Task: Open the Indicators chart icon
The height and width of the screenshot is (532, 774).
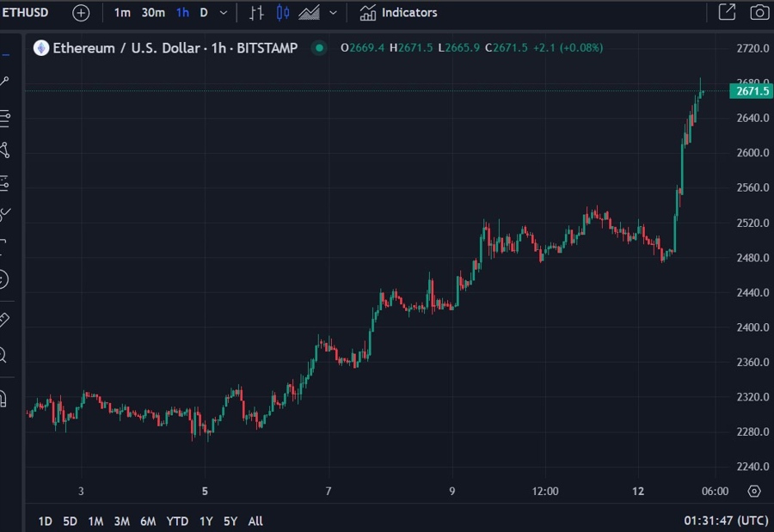Action: [x=368, y=13]
